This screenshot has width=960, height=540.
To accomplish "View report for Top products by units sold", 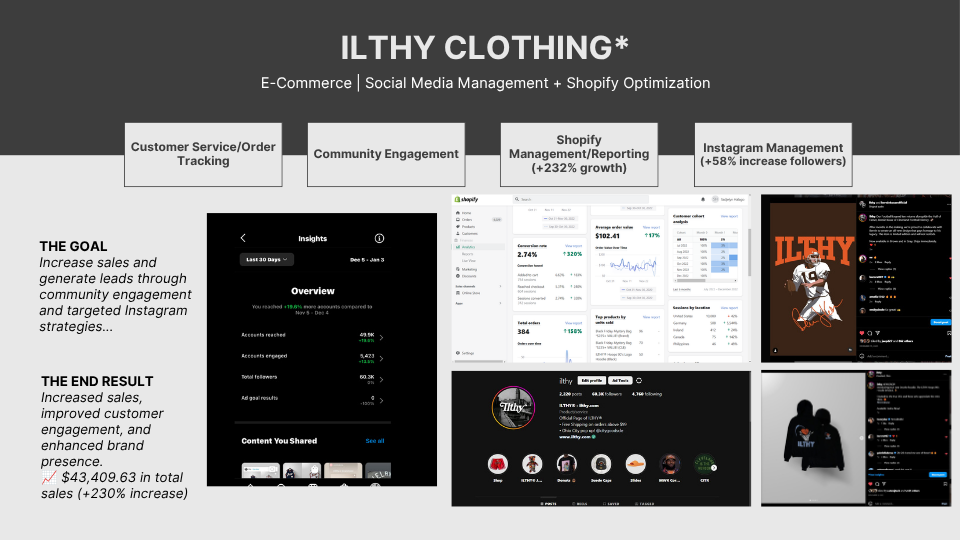I will coord(651,317).
